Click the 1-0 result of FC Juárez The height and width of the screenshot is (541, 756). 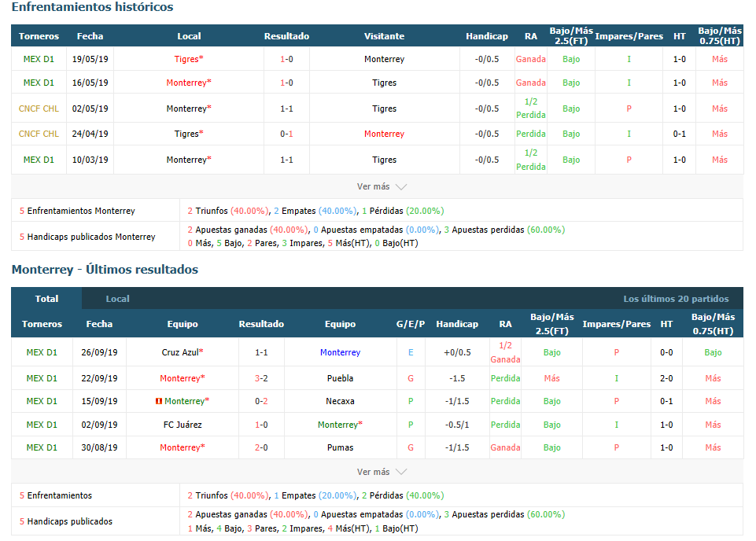click(x=261, y=425)
